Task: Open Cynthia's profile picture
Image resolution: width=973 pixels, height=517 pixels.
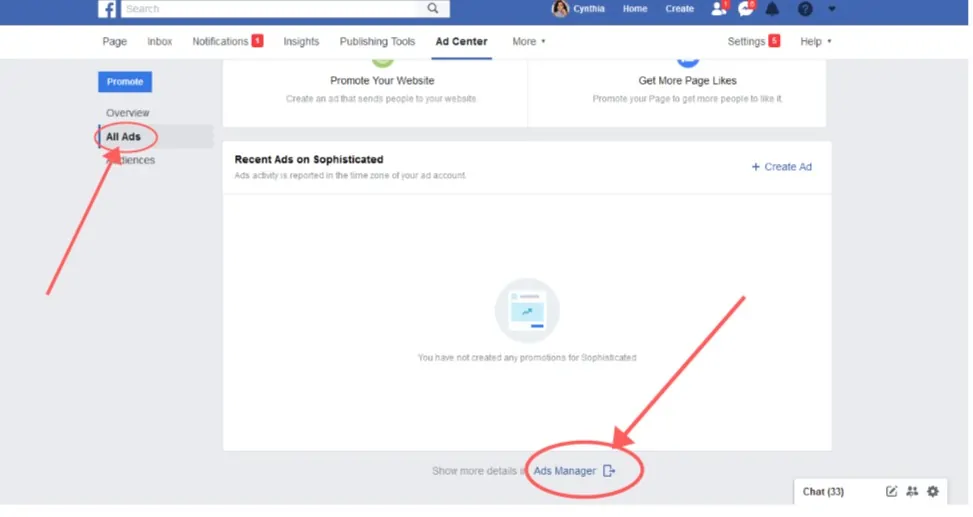Action: click(560, 9)
